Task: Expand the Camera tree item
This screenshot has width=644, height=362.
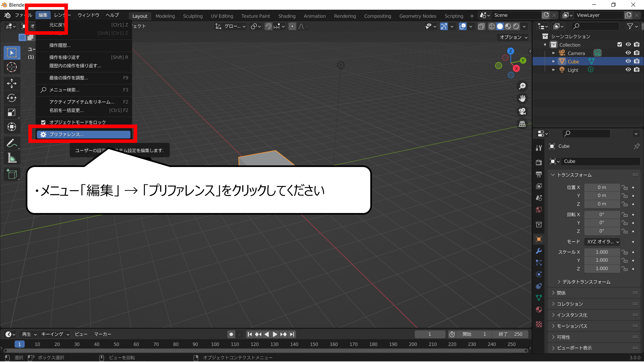Action: point(554,53)
